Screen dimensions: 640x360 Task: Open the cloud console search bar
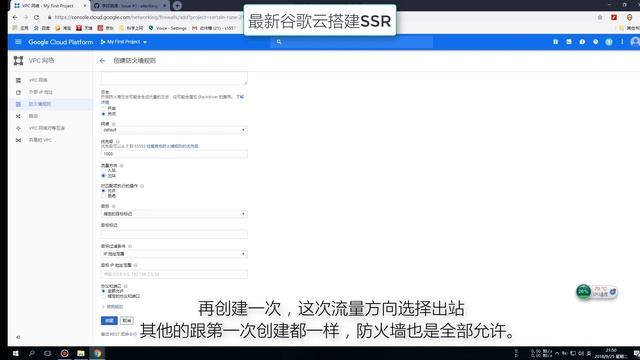pyautogui.click(x=351, y=42)
